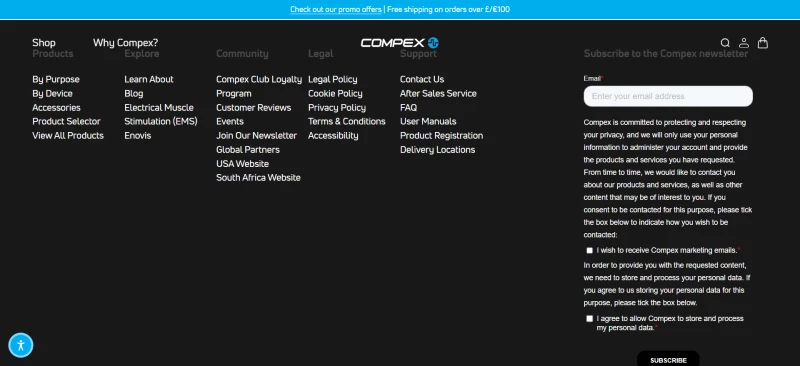Open the user account icon
800x366 pixels.
[744, 43]
